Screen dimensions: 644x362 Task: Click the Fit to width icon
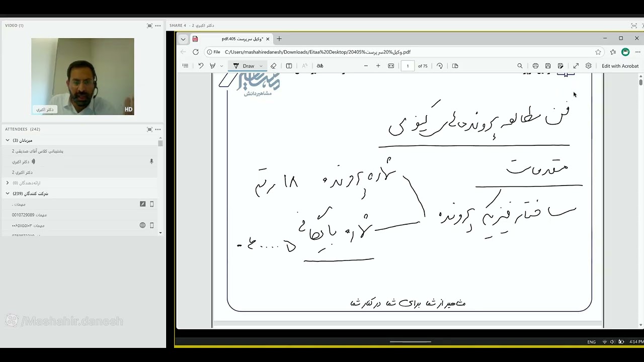pos(391,66)
